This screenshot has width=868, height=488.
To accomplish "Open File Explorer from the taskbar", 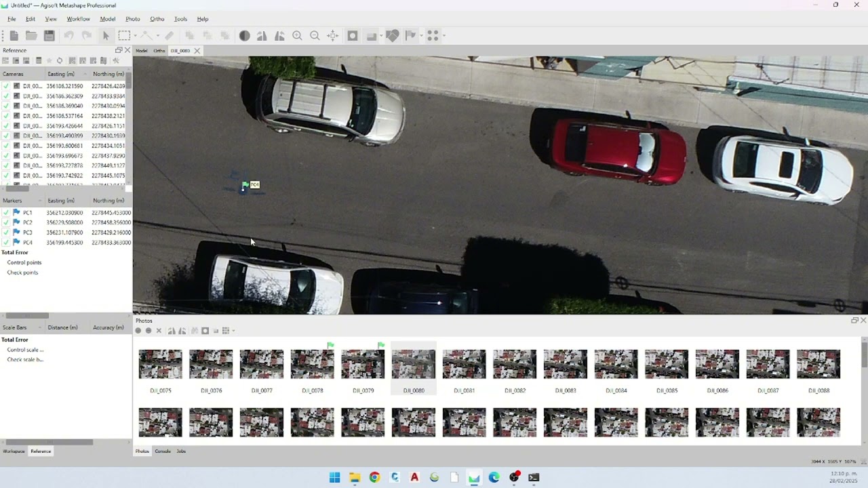I will point(355,477).
